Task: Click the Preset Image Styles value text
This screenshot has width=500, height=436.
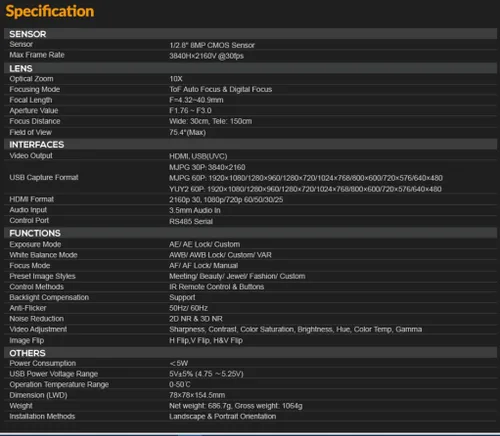Action: (237, 276)
